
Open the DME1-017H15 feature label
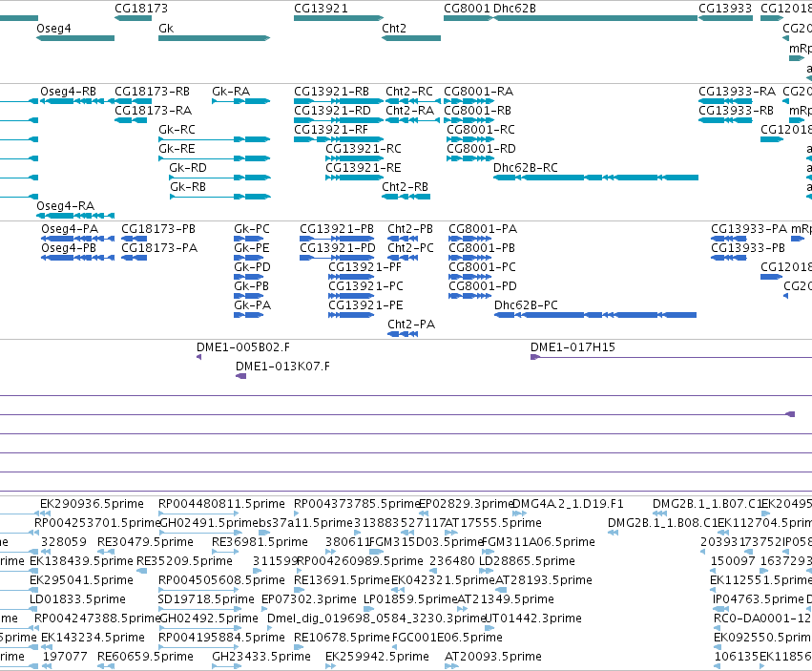click(x=573, y=347)
